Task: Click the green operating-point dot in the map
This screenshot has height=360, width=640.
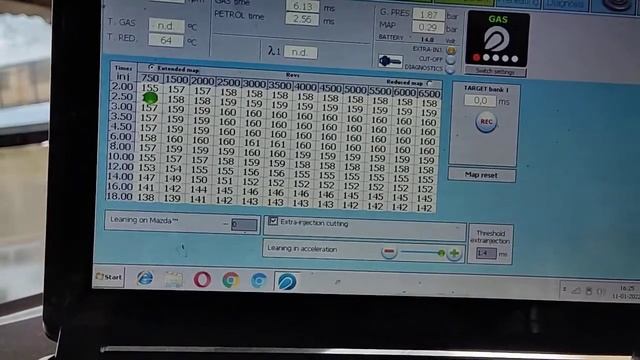Action: (151, 98)
